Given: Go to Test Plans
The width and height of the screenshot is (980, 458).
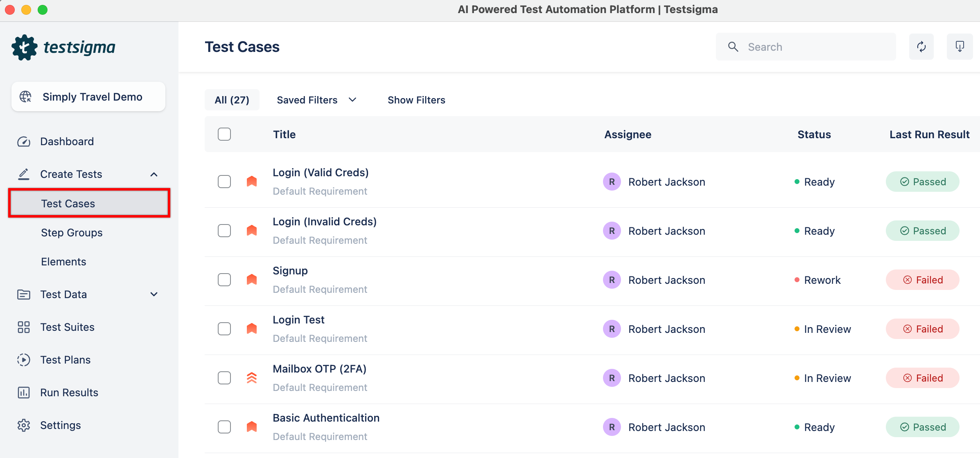Looking at the screenshot, I should coord(65,360).
